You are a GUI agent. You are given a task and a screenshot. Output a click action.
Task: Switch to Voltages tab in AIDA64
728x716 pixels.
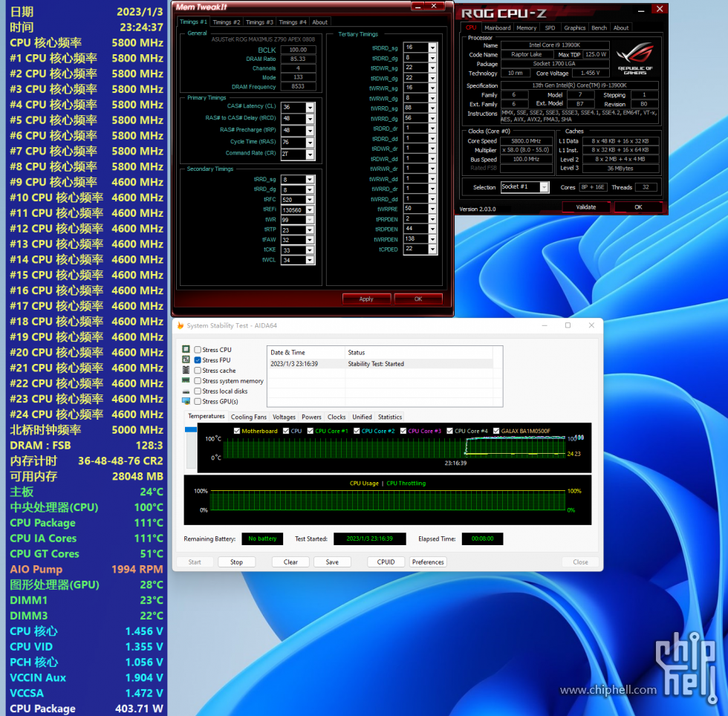point(284,417)
